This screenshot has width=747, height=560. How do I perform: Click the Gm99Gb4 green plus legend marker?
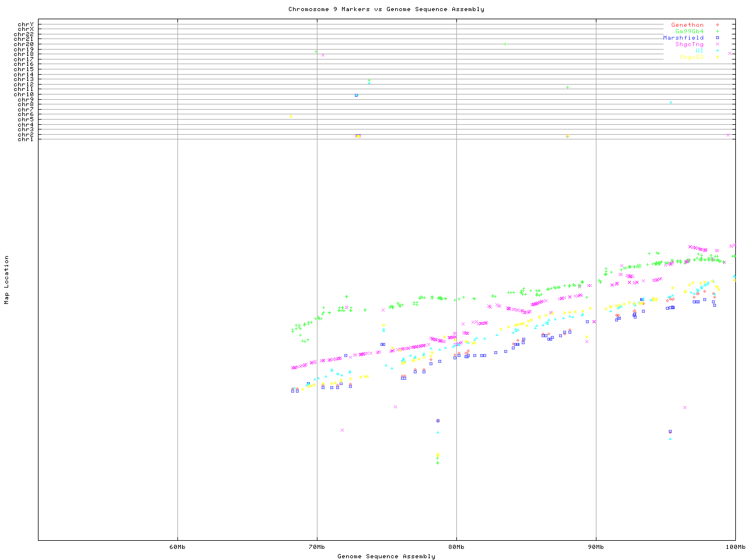coord(717,32)
